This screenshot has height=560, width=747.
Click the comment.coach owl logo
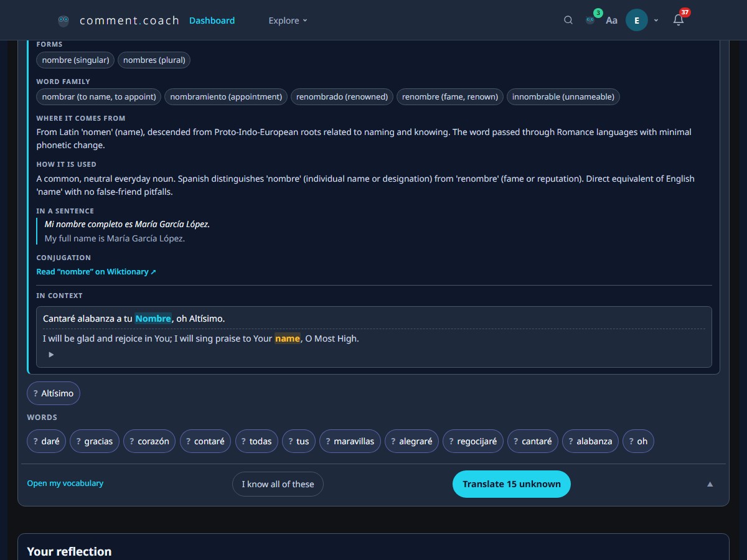(x=63, y=21)
